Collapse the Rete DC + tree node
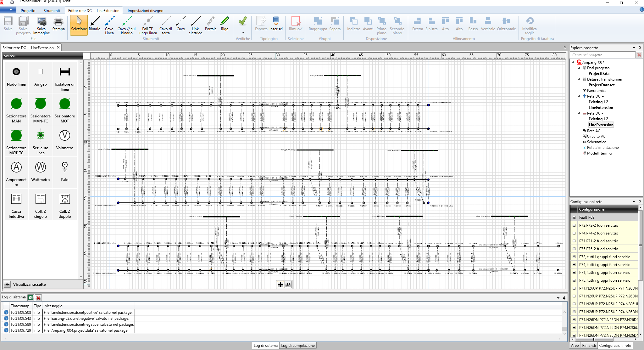The height and width of the screenshot is (350, 644). (579, 96)
